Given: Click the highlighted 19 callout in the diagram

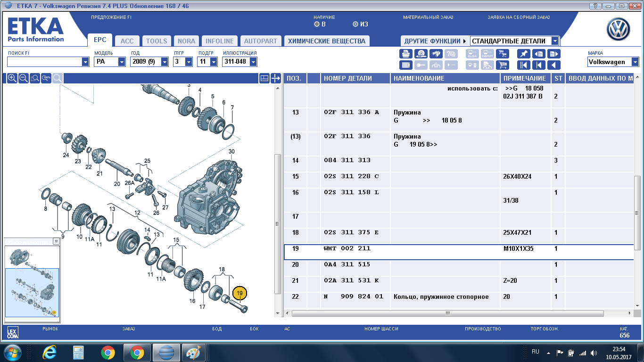Looking at the screenshot, I should pyautogui.click(x=239, y=294).
